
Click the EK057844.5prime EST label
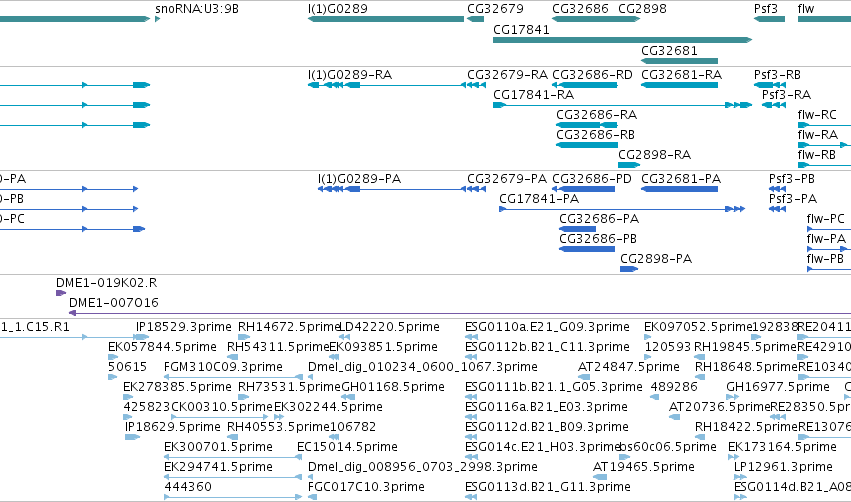click(162, 347)
